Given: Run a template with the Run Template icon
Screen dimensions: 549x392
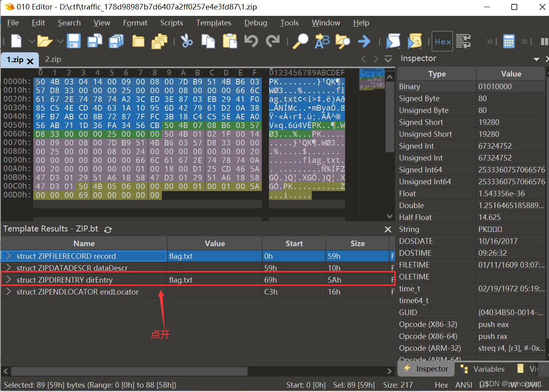Looking at the screenshot, I should coord(415,41).
